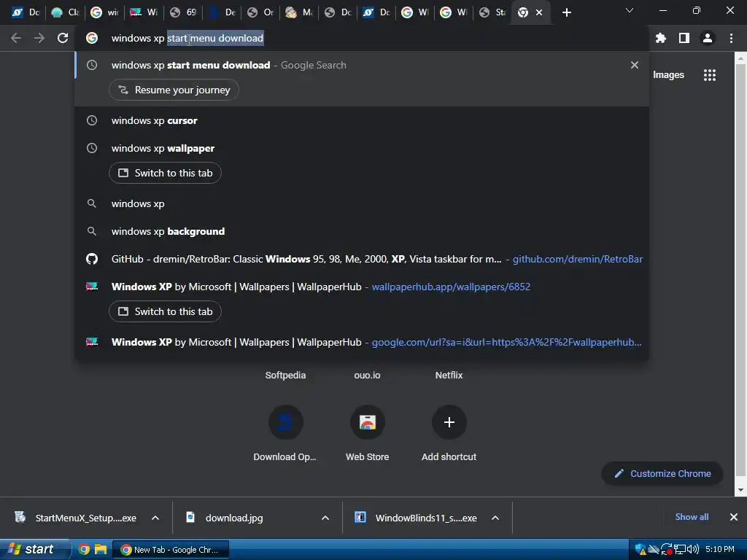The width and height of the screenshot is (747, 560).
Task: Switch to the 'Sta' tab
Action: 492,12
